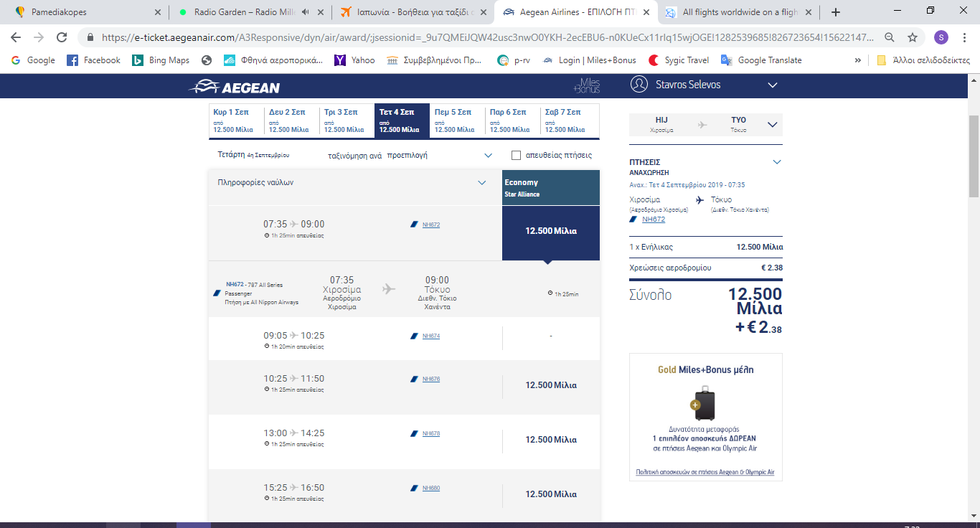Select the Παρ 6 Σεπ date tab
The width and height of the screenshot is (980, 528).
(x=512, y=121)
